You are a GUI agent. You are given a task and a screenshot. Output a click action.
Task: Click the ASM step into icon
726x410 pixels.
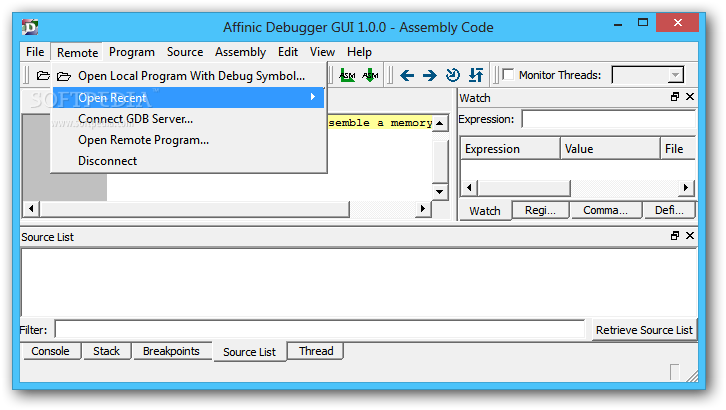(x=370, y=75)
